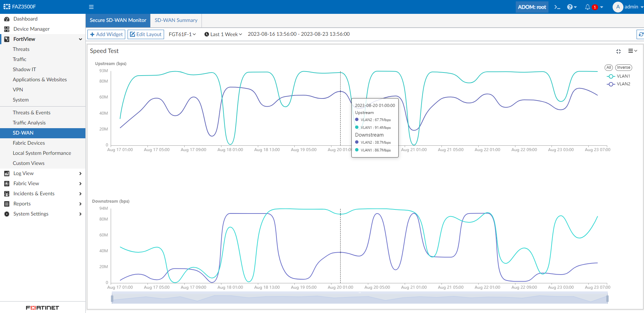Collapse the Speed Test widget view
The height and width of the screenshot is (313, 644).
click(618, 51)
